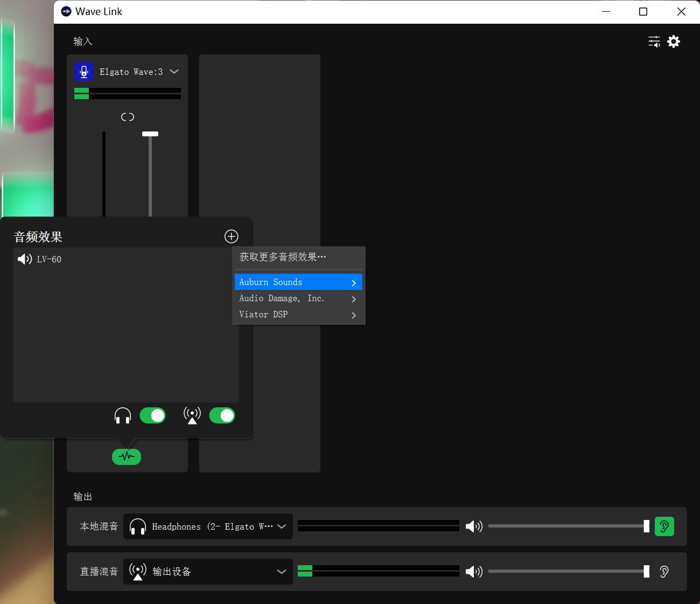
Task: Disable effects for headphones monitor mix
Action: (152, 415)
